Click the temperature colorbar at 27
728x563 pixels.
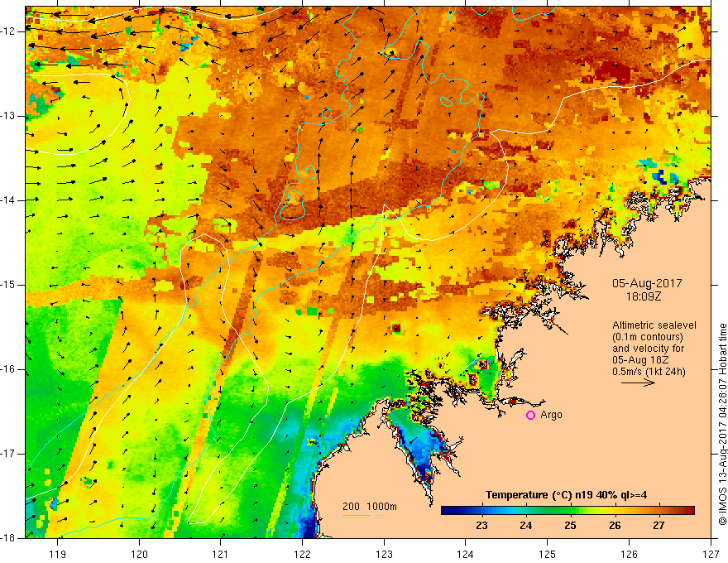coord(659,511)
